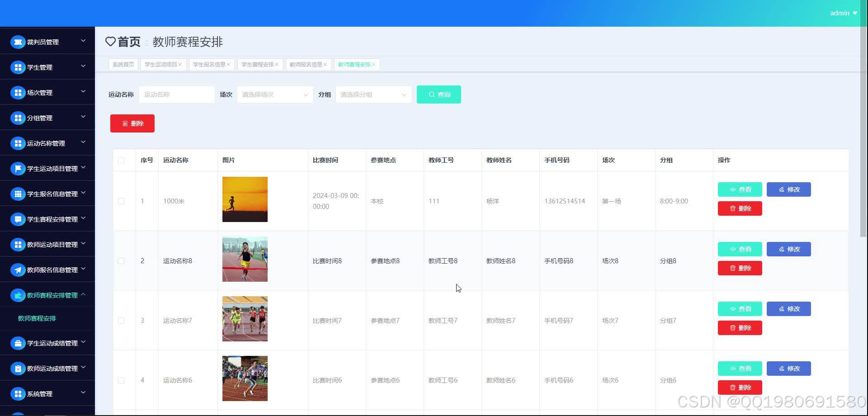The height and width of the screenshot is (416, 868).
Task: Switch to the 学生报名信息 tab
Action: coord(209,64)
